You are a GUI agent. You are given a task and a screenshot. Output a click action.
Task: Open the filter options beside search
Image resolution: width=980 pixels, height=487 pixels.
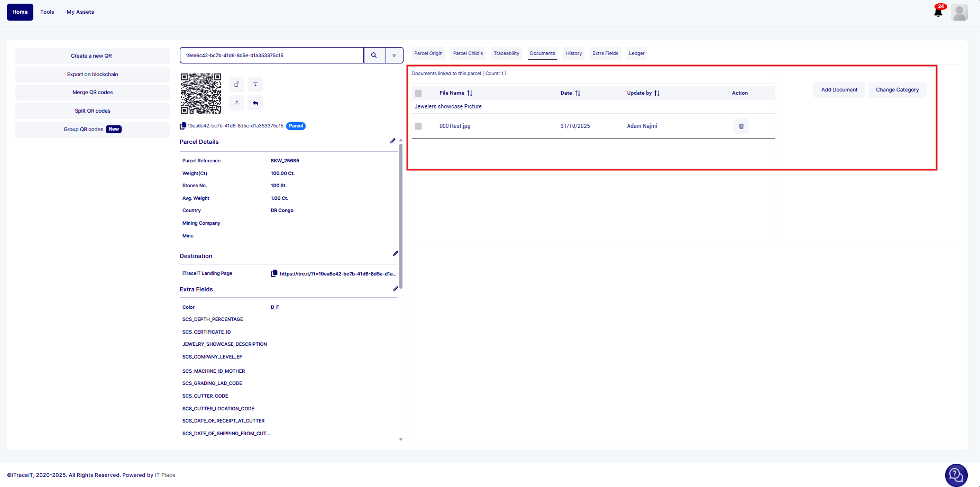coord(394,56)
